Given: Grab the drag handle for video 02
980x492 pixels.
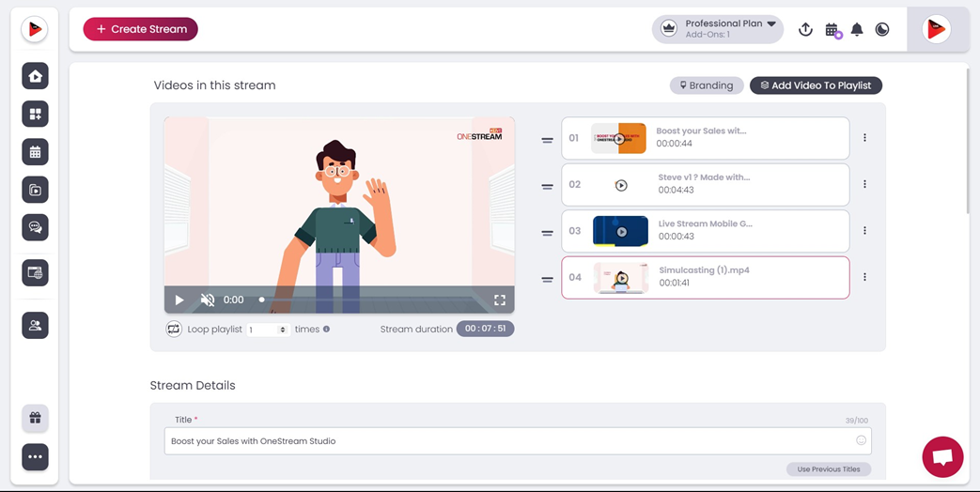Looking at the screenshot, I should [x=547, y=187].
